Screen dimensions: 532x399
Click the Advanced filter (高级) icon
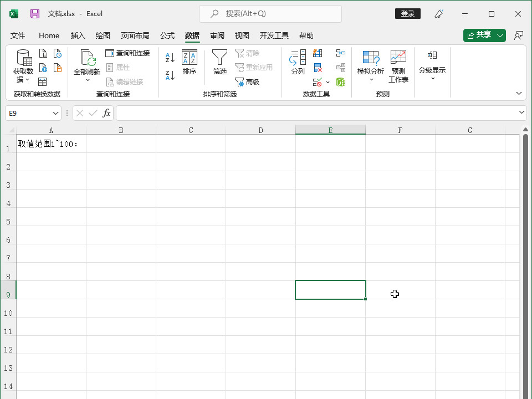(x=247, y=82)
